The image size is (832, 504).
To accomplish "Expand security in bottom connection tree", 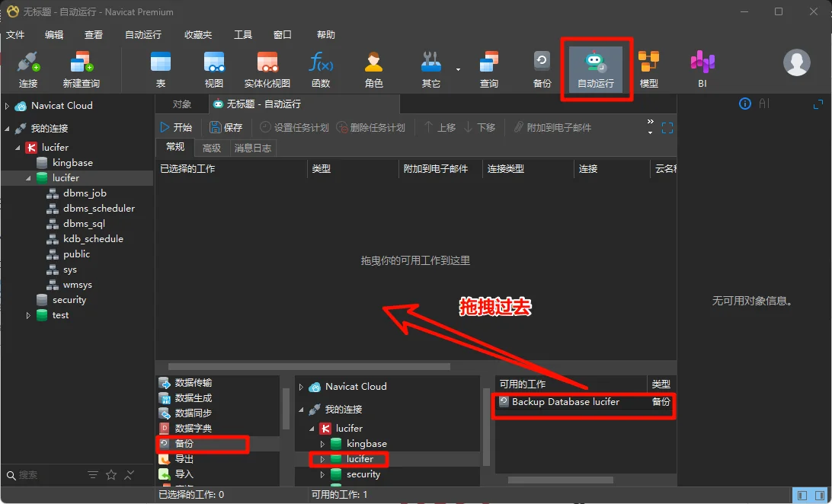I will pyautogui.click(x=322, y=475).
